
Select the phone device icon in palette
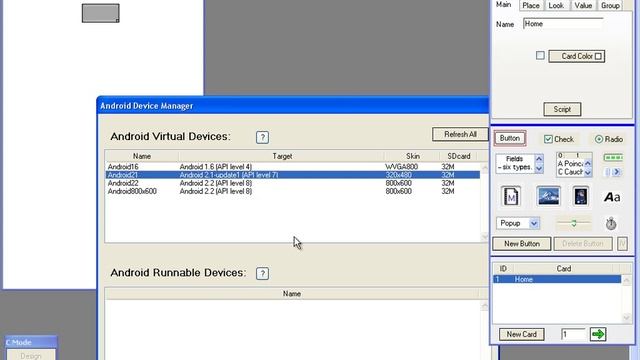[x=581, y=196]
